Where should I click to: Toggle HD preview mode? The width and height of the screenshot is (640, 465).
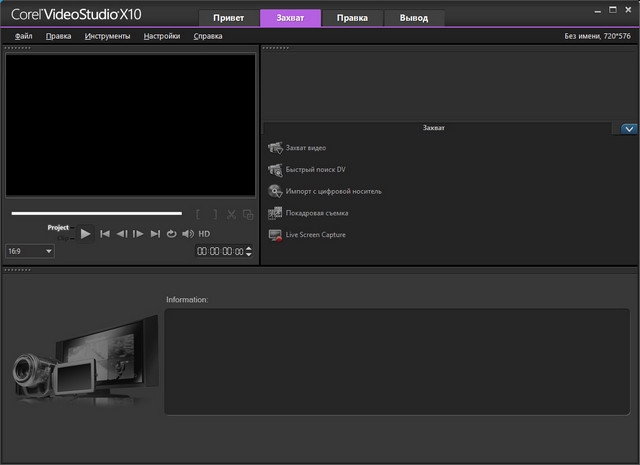pos(204,234)
